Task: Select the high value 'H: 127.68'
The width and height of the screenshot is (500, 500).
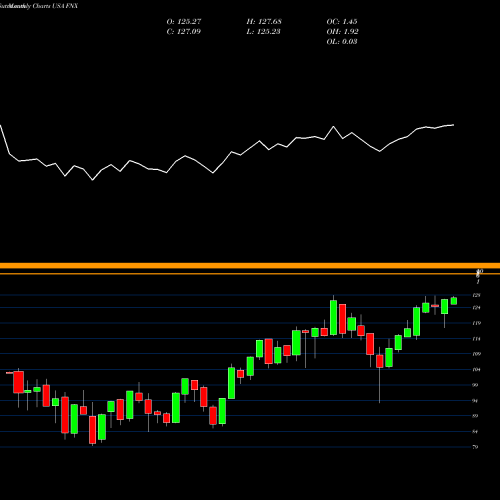Action: (264, 22)
